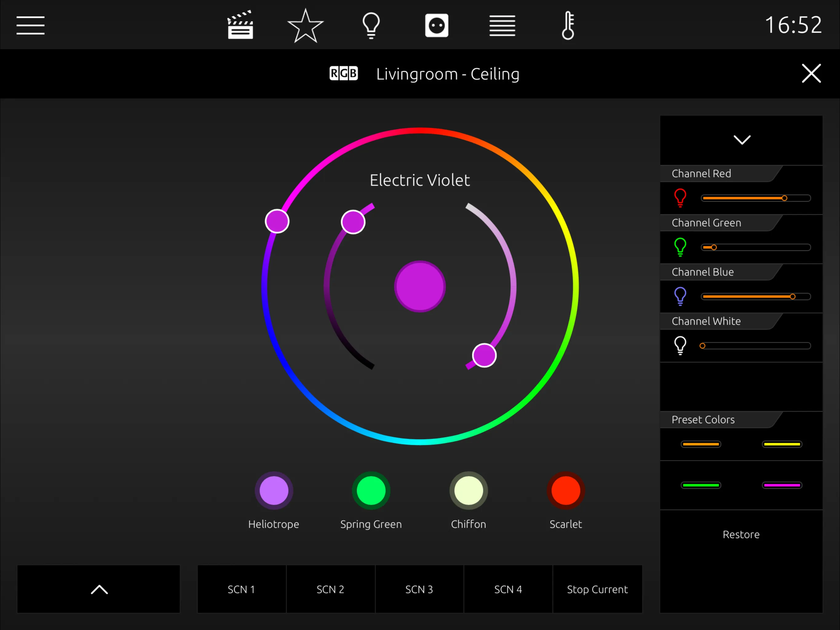Toggle the light via center violet circle
The image size is (840, 630).
pos(420,286)
